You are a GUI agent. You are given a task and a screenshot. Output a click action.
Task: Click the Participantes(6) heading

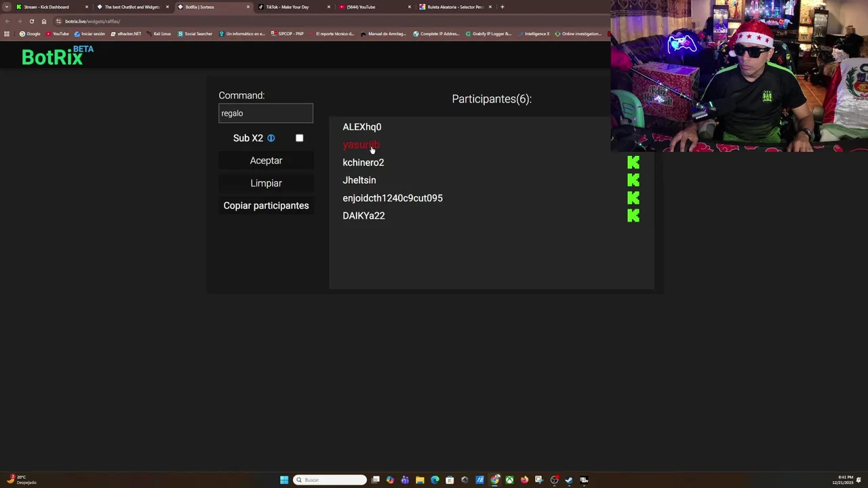[492, 99]
